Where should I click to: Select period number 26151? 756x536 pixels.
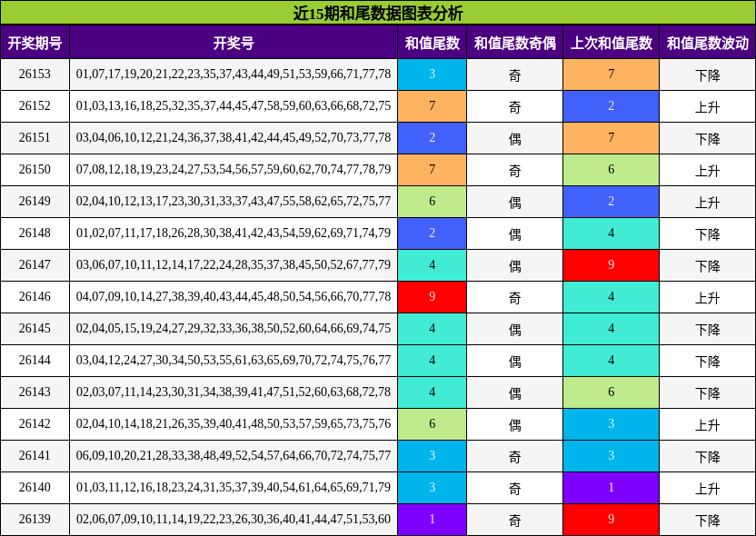pyautogui.click(x=35, y=138)
